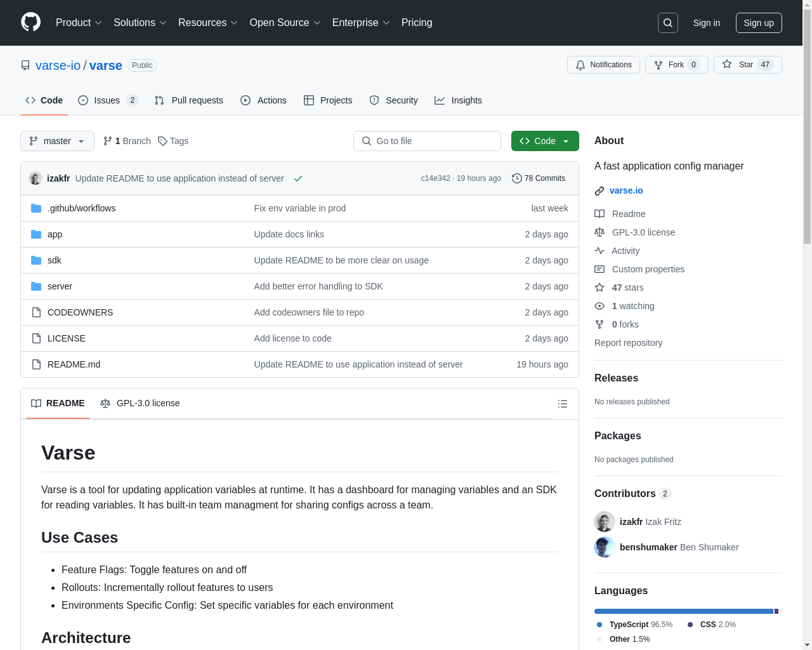The width and height of the screenshot is (812, 650).
Task: Switch to the Pull requests tab
Action: pos(188,100)
